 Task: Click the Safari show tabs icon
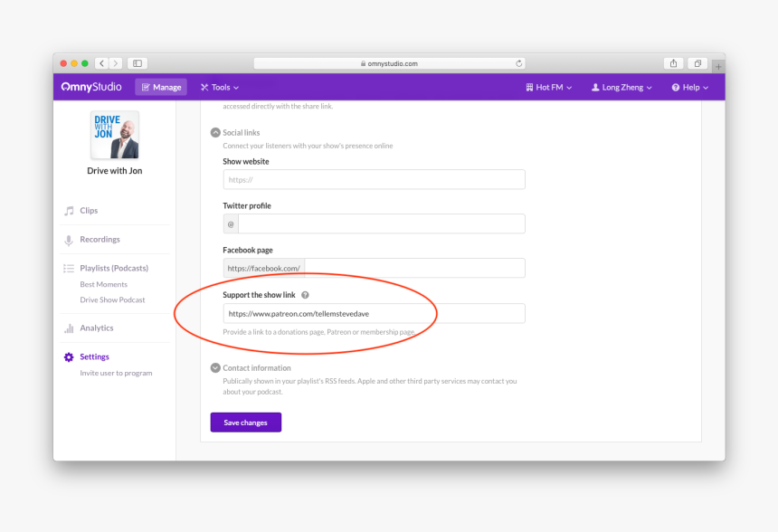[697, 63]
